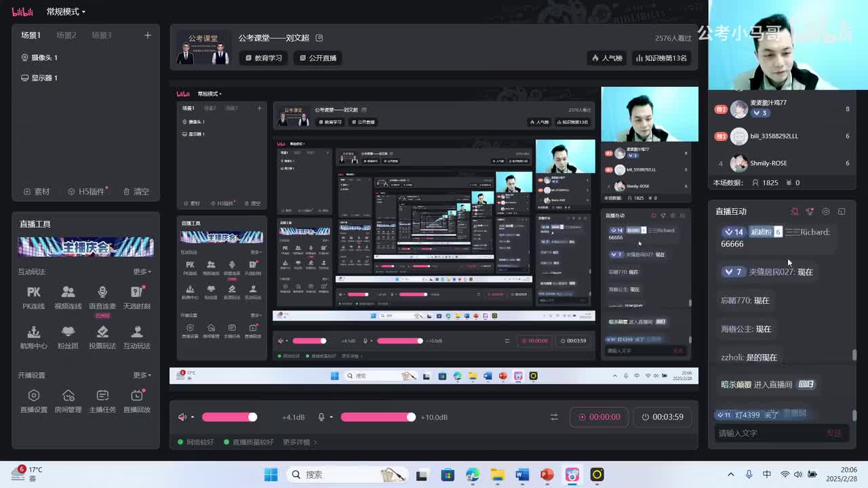Image resolution: width=868 pixels, height=488 pixels.
Task: Open microphone device dropdown arrow
Action: point(332,417)
